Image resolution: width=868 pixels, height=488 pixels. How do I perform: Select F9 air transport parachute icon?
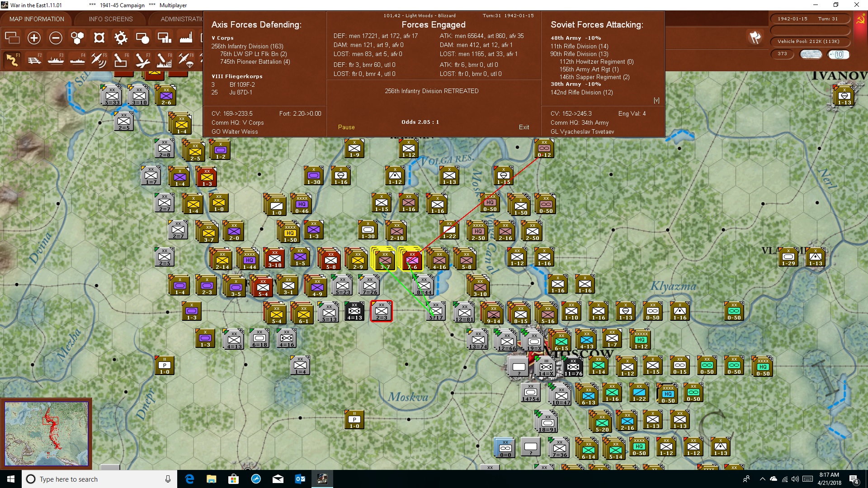[186, 60]
